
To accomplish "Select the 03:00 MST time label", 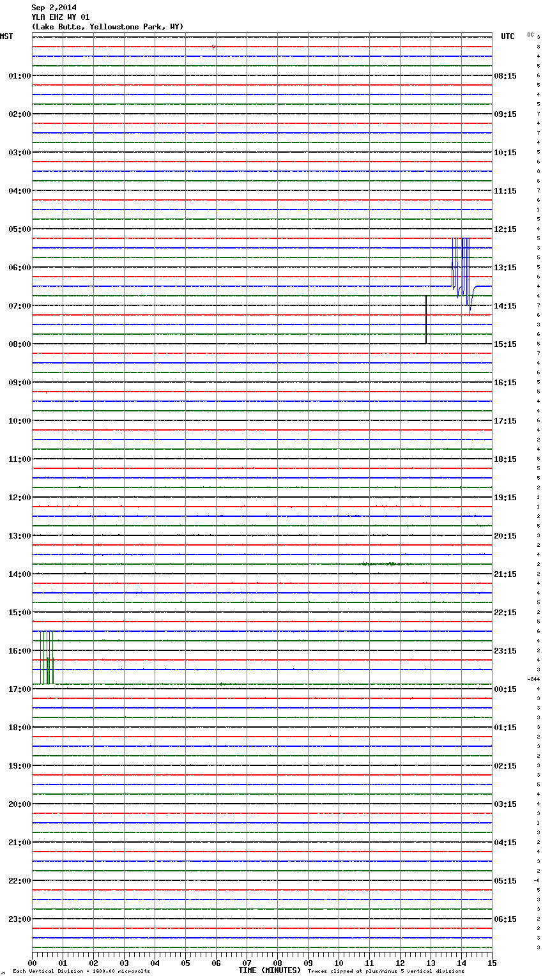I will [x=20, y=153].
